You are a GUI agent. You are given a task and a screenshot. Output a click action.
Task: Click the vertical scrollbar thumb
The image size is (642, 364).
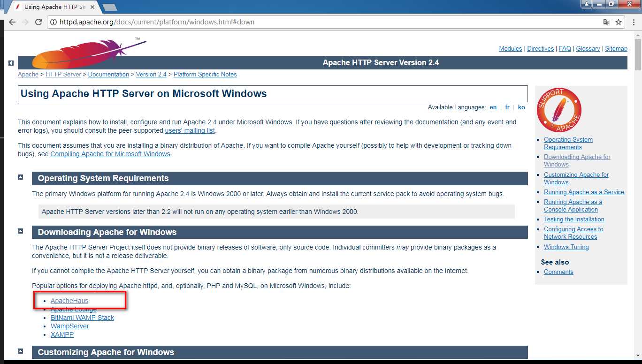click(638, 55)
